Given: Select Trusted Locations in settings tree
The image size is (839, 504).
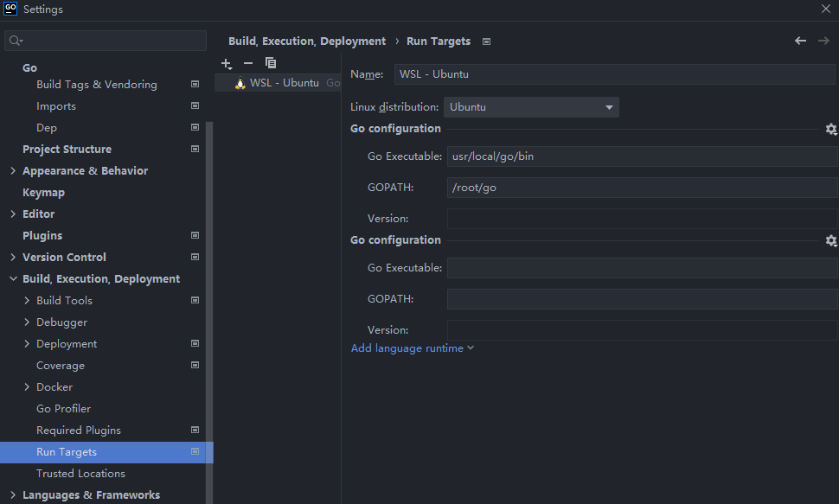Looking at the screenshot, I should click(80, 474).
